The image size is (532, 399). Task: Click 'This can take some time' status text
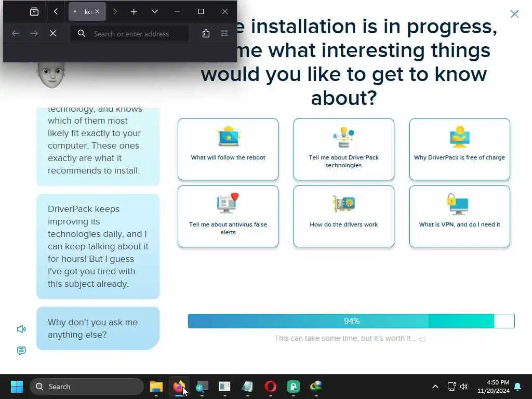click(345, 338)
